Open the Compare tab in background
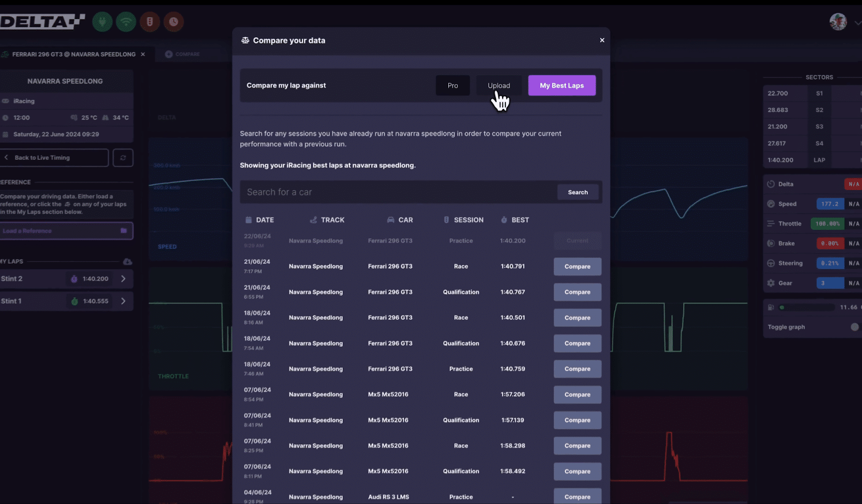 point(183,54)
